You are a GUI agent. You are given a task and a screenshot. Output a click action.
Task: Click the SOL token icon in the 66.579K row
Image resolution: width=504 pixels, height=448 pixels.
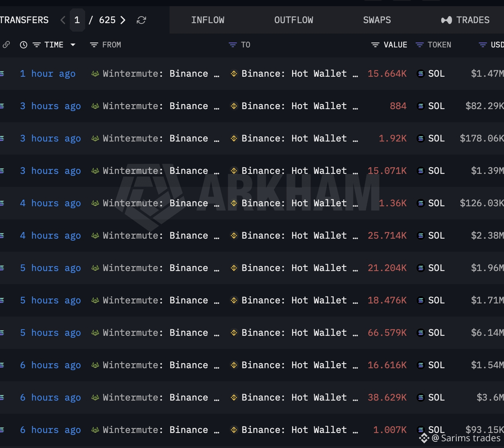pos(421,333)
